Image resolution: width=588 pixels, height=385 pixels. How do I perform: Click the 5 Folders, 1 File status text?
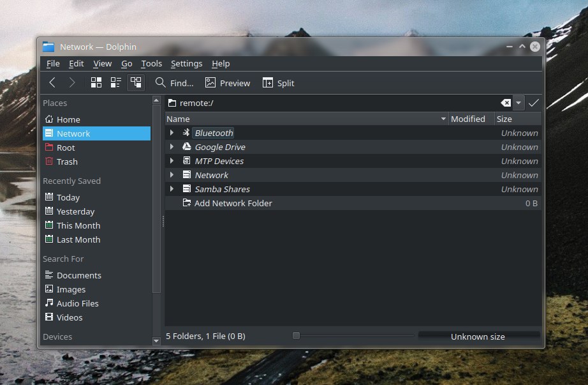tap(205, 336)
